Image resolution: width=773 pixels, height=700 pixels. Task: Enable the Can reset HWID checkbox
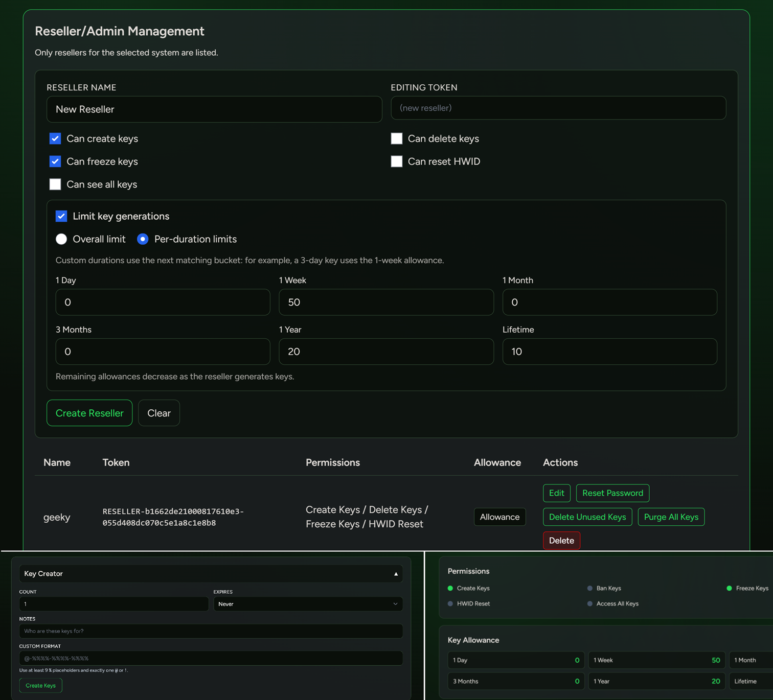pyautogui.click(x=397, y=161)
